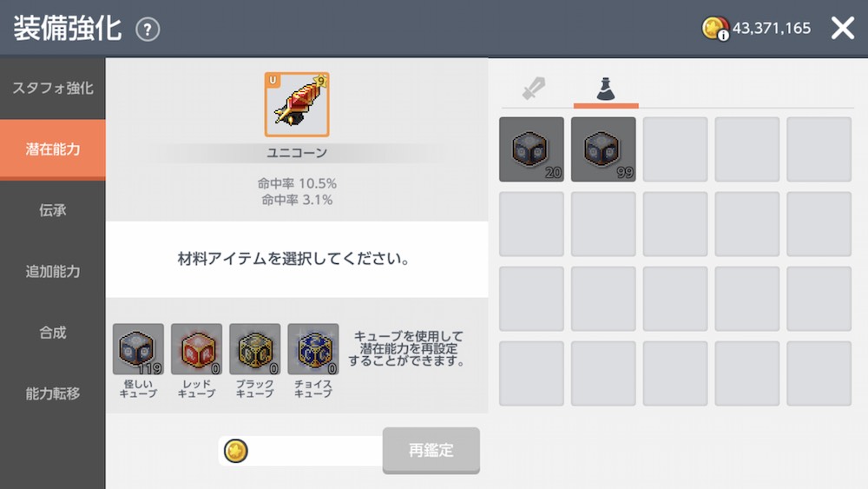Screen dimensions: 868x489
Task: Open the 合成 menu
Action: coord(53,333)
